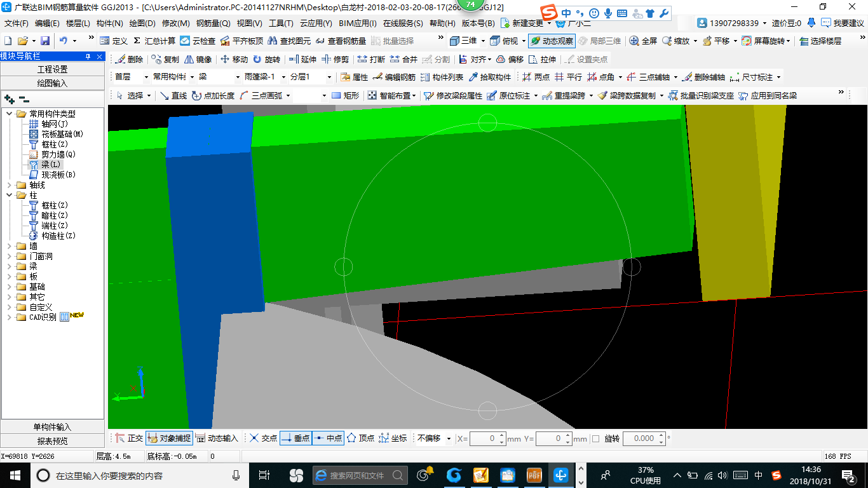
Task: Open the BIM应用(I) menu
Action: (x=358, y=24)
